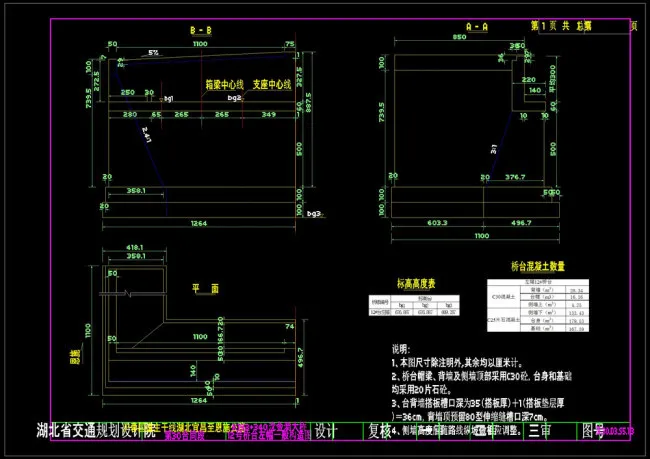Select the bg3 elevation marker
The image size is (650, 459).
[314, 214]
